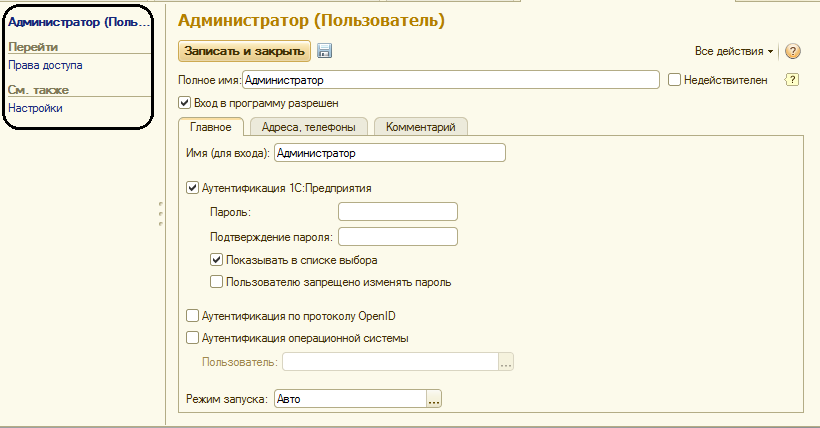
Task: Go to Права доступа link
Action: pyautogui.click(x=45, y=66)
